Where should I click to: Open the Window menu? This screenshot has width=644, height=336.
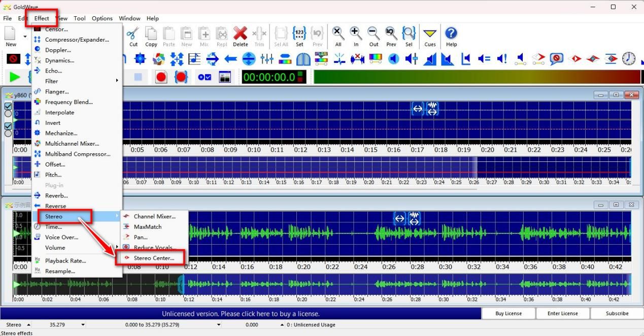coord(129,18)
